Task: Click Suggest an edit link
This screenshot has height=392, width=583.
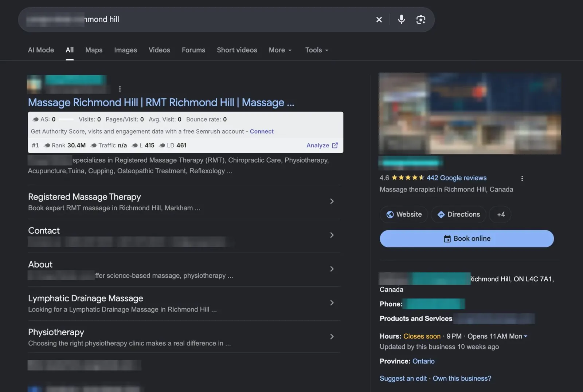Action: tap(403, 379)
